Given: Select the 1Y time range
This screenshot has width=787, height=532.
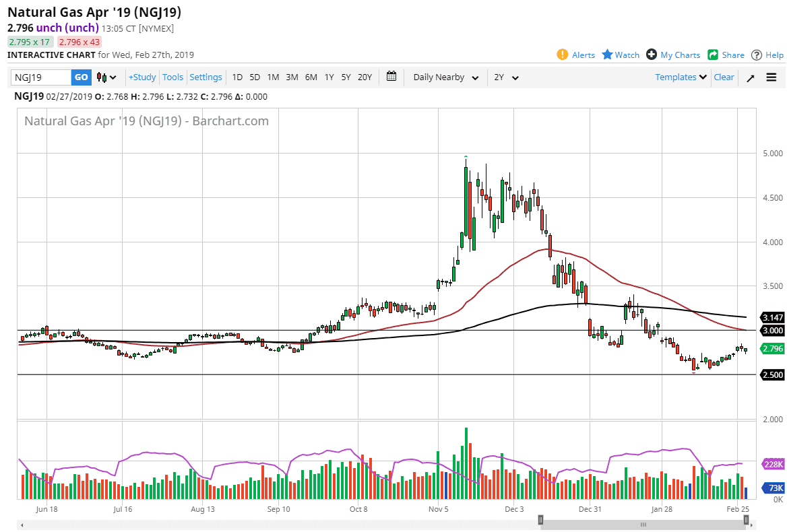Looking at the screenshot, I should tap(329, 77).
